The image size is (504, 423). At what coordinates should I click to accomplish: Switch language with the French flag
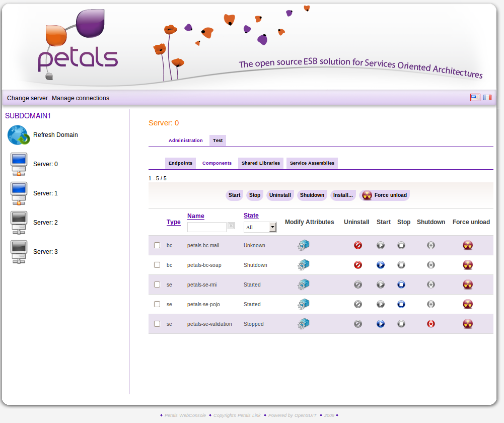[487, 98]
